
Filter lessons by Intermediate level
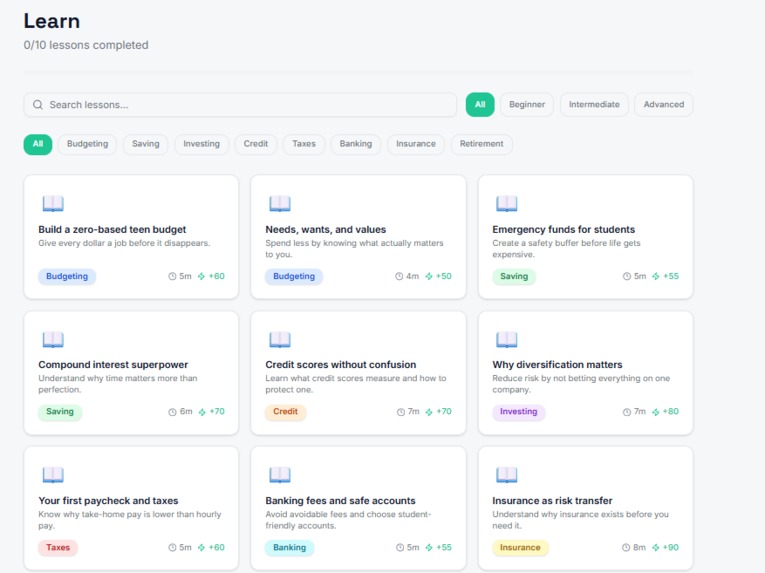(594, 104)
